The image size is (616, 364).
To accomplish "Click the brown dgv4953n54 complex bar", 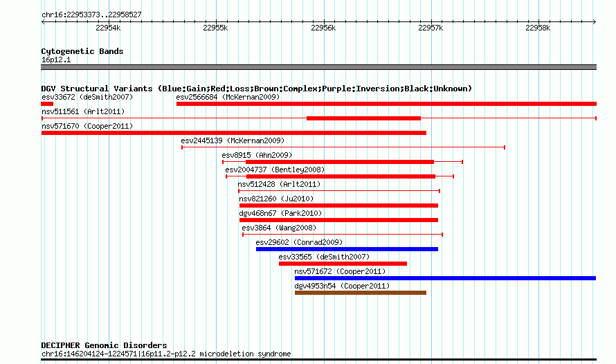I will coord(361,293).
